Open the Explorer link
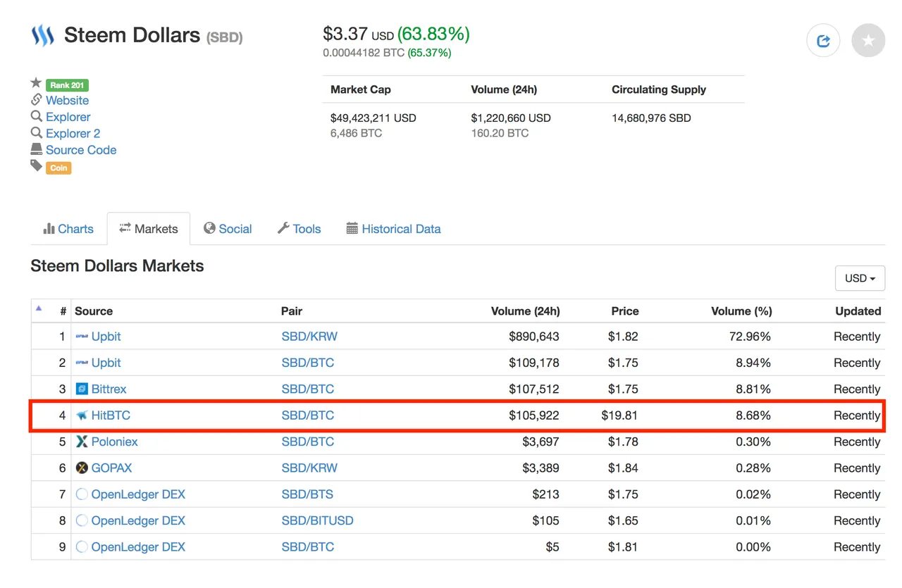The image size is (902, 588). (68, 117)
